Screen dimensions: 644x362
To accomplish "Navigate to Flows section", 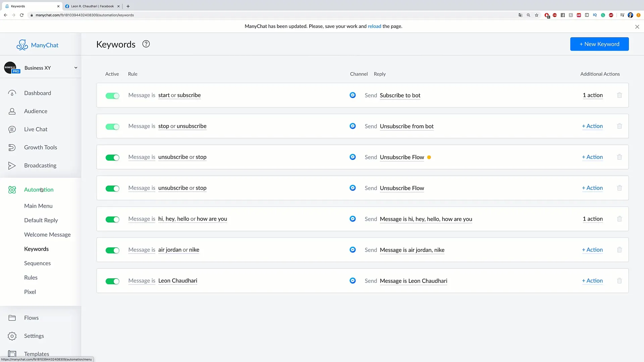I will [x=31, y=317].
